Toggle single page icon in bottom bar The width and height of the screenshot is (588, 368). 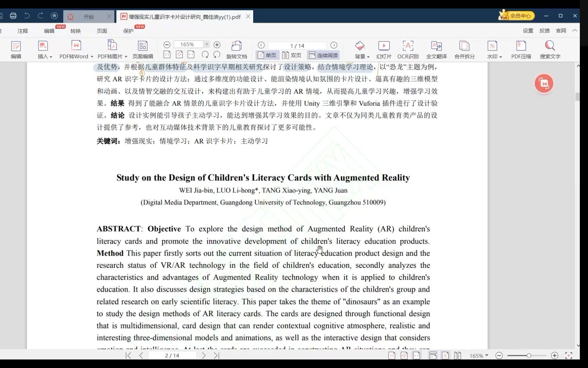click(x=445, y=355)
